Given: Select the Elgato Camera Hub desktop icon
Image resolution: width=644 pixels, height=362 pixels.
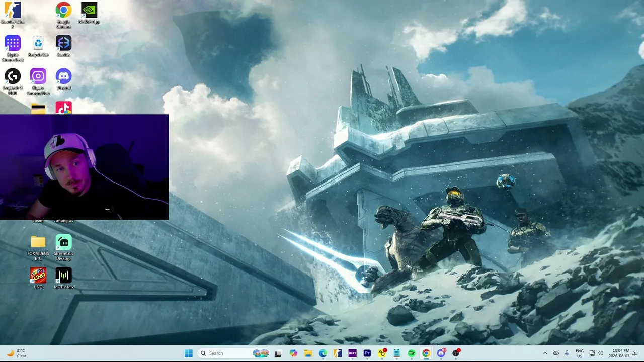Looking at the screenshot, I should tap(38, 81).
